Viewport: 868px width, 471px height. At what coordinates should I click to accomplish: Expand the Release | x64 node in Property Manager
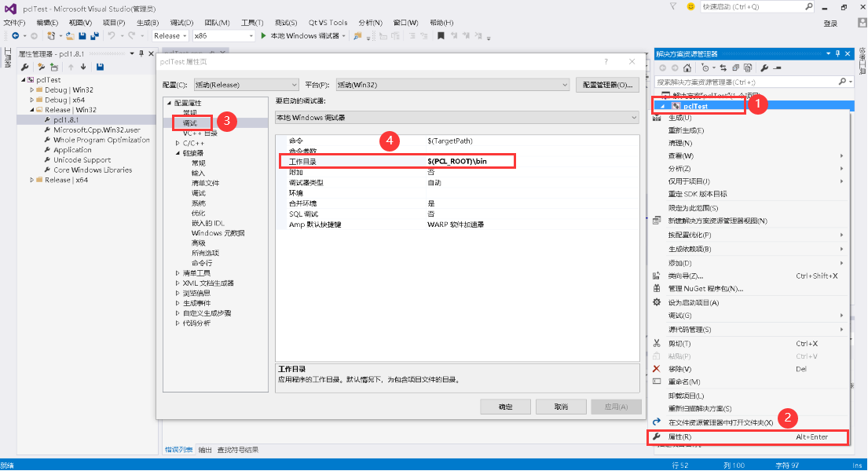pyautogui.click(x=32, y=180)
